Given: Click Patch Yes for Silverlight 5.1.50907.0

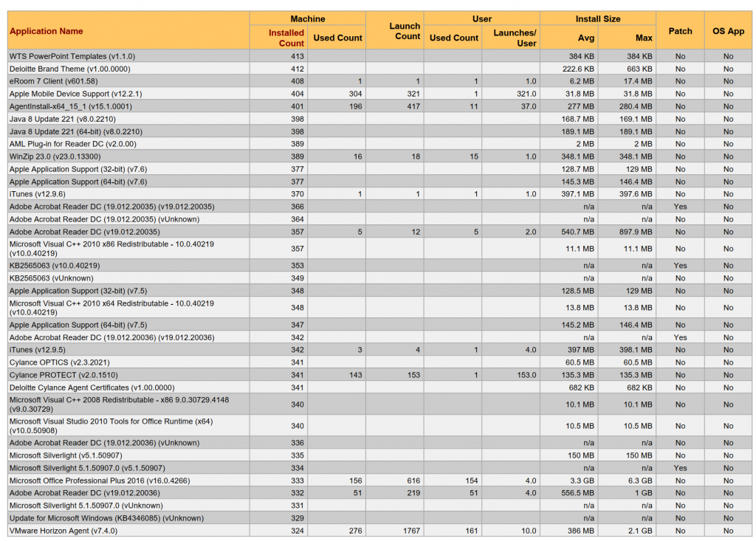Looking at the screenshot, I should pos(680,468).
